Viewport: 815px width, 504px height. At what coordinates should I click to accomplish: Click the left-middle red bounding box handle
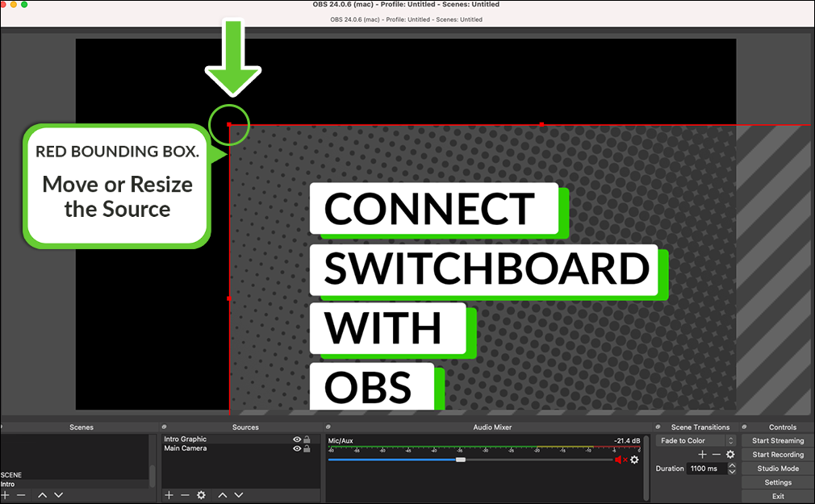tap(229, 298)
